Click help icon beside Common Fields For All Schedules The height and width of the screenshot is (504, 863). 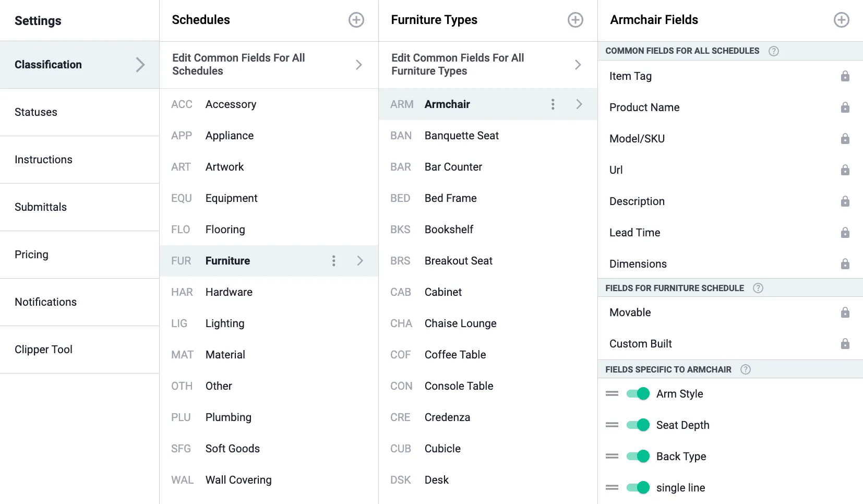[774, 51]
